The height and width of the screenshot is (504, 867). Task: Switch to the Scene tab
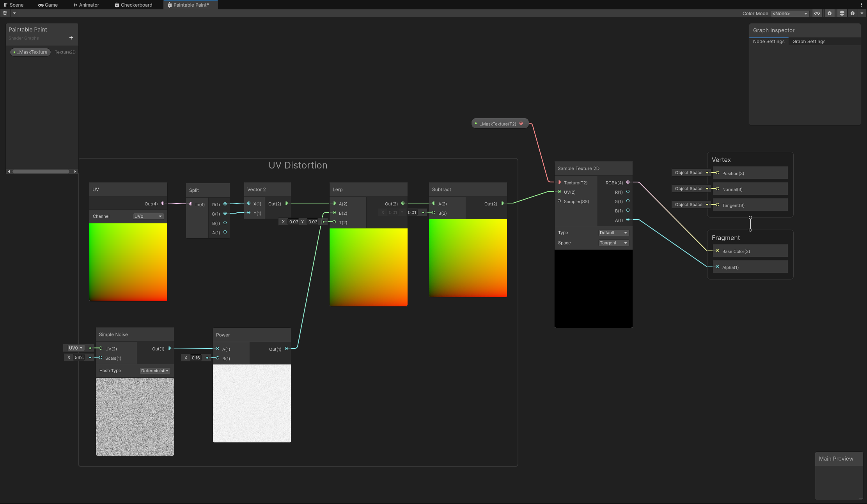click(x=14, y=5)
